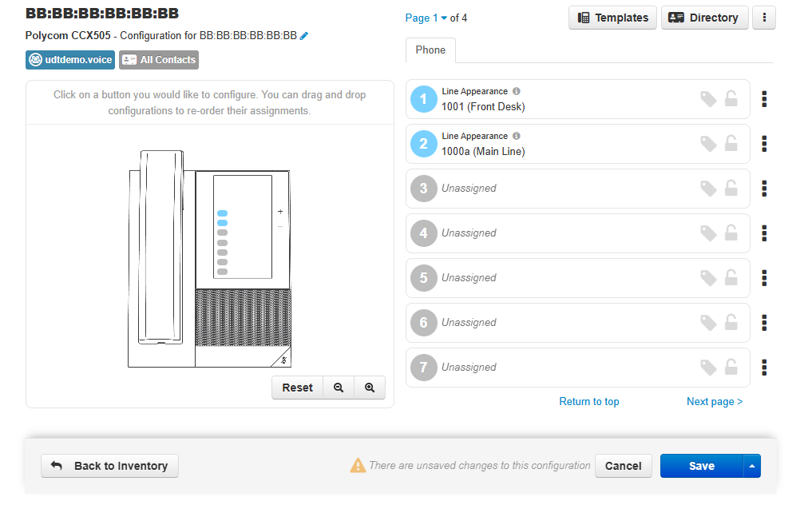
Task: Click the tag icon on line 1
Action: pos(708,99)
